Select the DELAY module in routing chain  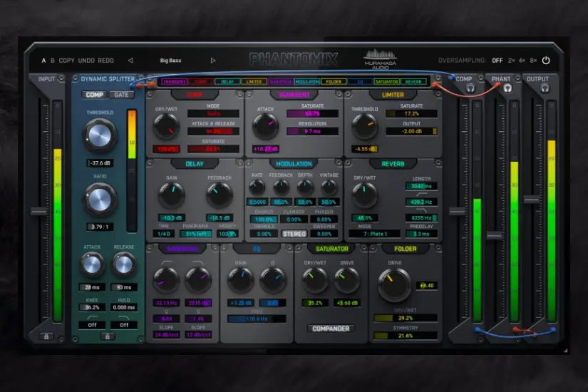[227, 82]
